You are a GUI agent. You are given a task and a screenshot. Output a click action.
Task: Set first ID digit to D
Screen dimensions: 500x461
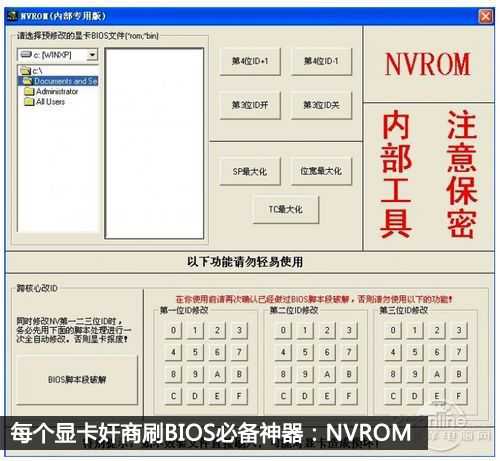tap(195, 396)
